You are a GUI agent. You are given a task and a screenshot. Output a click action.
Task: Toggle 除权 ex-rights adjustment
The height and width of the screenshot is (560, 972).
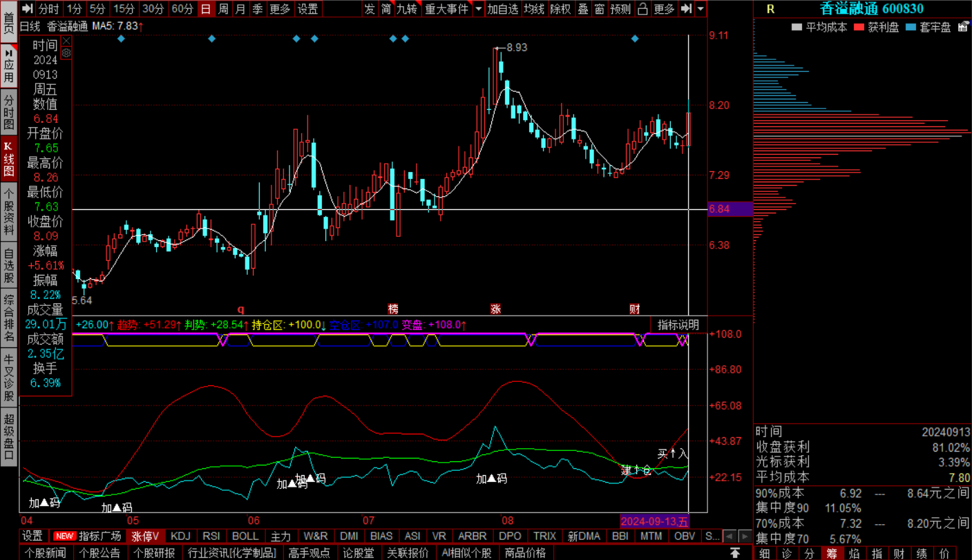pos(561,9)
